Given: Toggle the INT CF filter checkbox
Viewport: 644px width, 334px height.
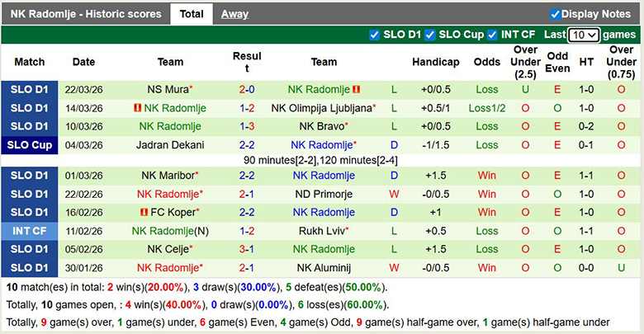Looking at the screenshot, I should pos(493,35).
